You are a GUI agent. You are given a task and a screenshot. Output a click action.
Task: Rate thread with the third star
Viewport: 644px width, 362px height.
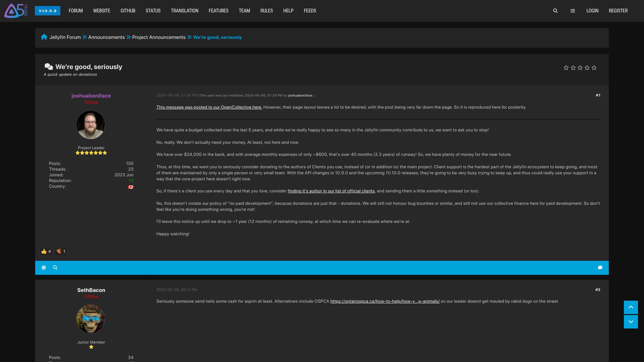(x=580, y=68)
